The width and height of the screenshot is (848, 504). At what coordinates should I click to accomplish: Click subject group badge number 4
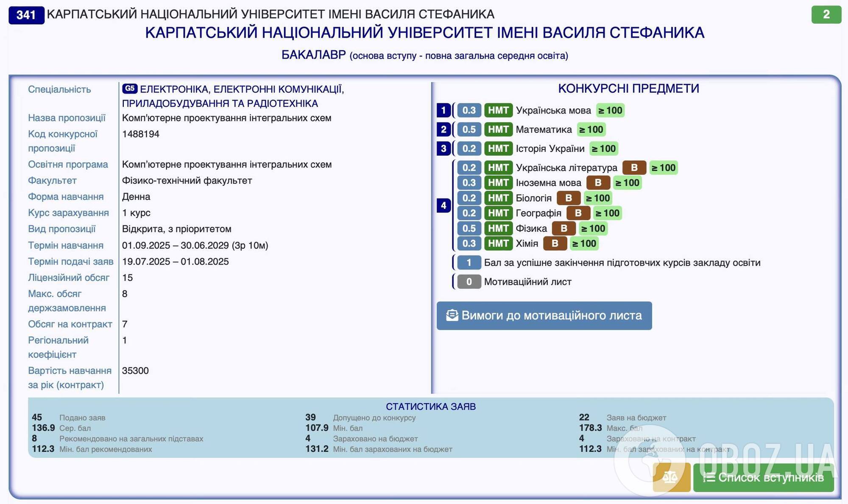coord(444,206)
